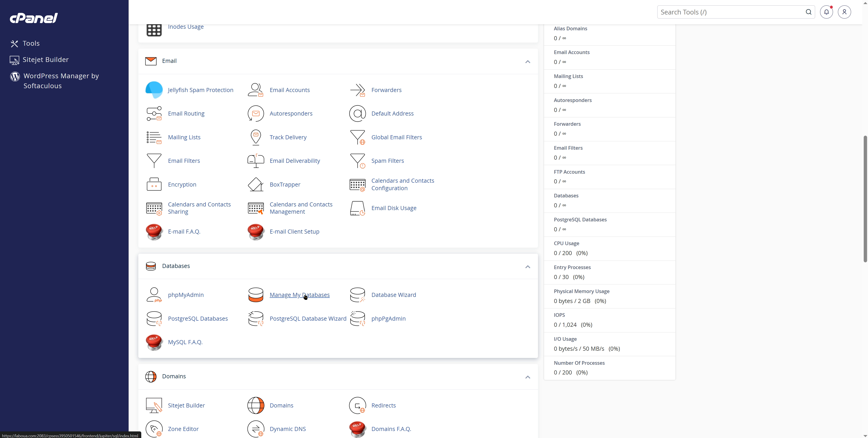Open the notifications bell icon
Viewport: 868px width, 438px height.
click(x=826, y=12)
